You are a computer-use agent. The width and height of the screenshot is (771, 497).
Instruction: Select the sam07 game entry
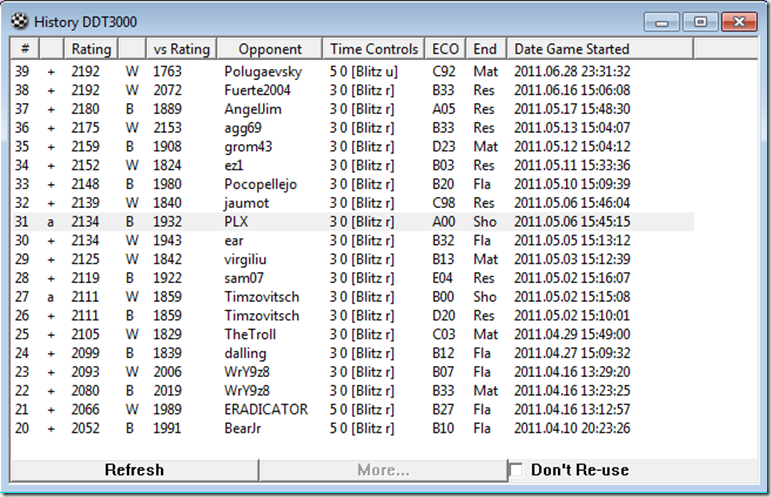tap(353, 278)
